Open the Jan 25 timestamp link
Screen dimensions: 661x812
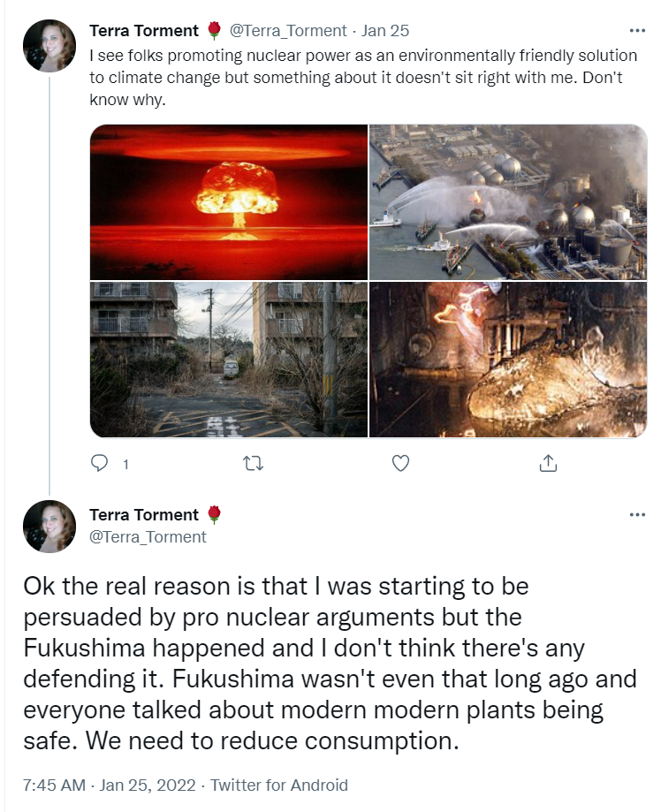click(x=385, y=31)
